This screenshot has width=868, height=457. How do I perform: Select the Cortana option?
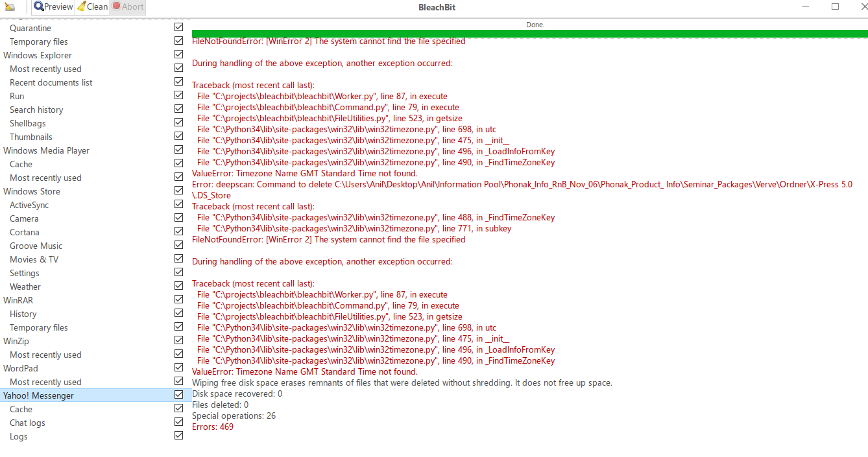[25, 232]
